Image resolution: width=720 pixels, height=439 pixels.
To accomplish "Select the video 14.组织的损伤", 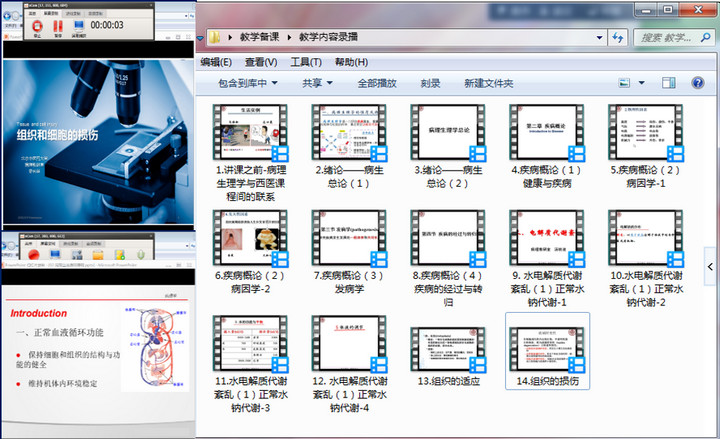I will 547,352.
